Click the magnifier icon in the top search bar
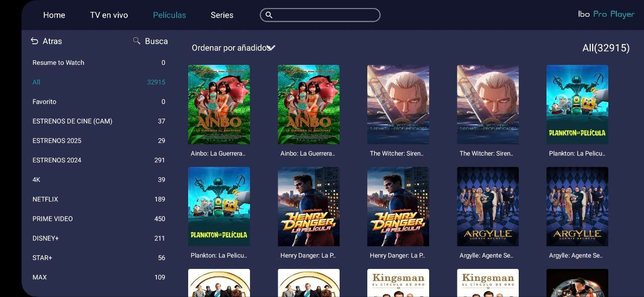This screenshot has width=644, height=297. tap(269, 15)
